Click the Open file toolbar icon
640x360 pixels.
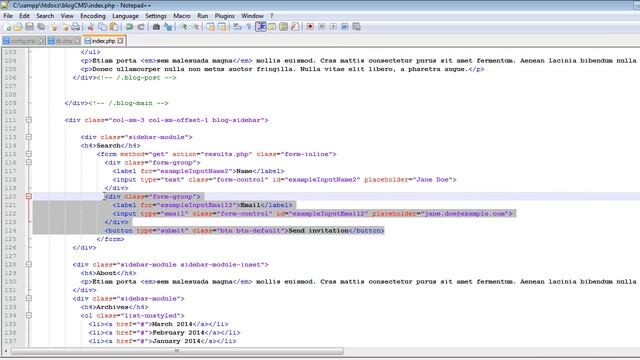tap(18, 27)
